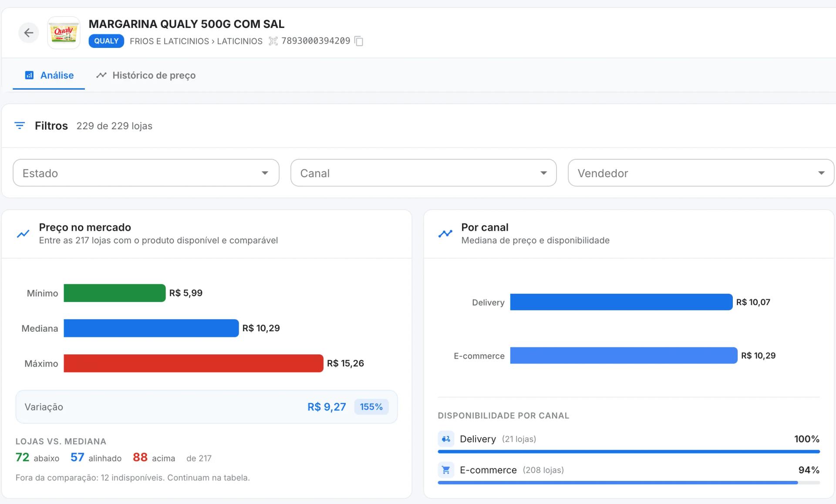Image resolution: width=836 pixels, height=504 pixels.
Task: Click the R$ 5,99 minimum price label
Action: 186,293
